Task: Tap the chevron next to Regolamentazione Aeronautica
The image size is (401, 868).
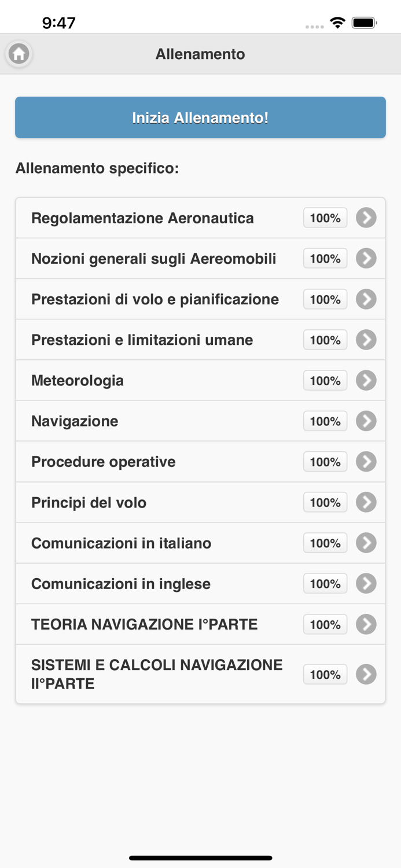Action: [x=366, y=218]
